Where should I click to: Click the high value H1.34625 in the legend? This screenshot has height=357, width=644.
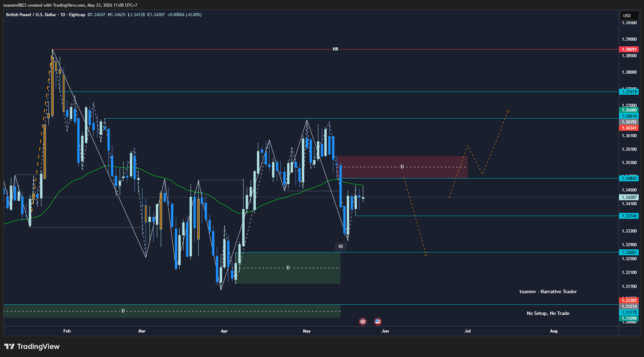(x=117, y=15)
